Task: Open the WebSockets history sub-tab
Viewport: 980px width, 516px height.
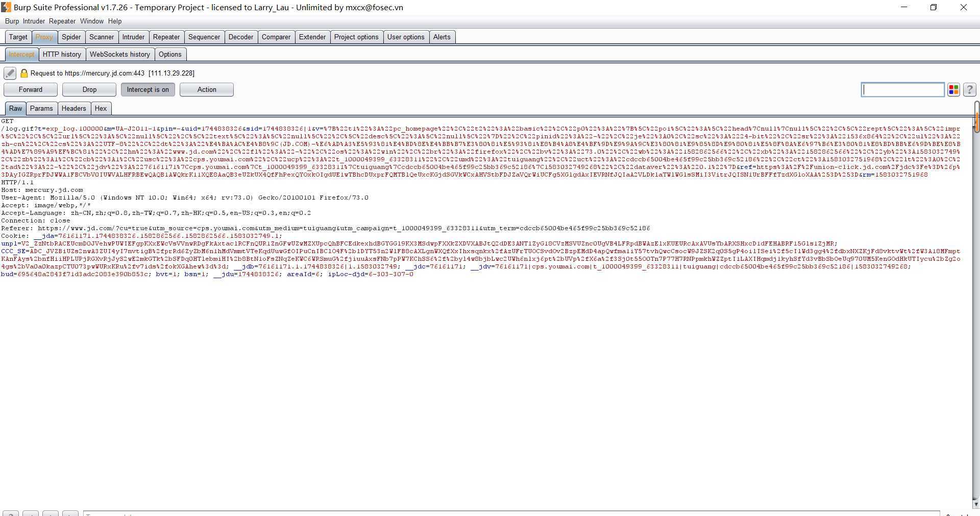Action: click(120, 55)
